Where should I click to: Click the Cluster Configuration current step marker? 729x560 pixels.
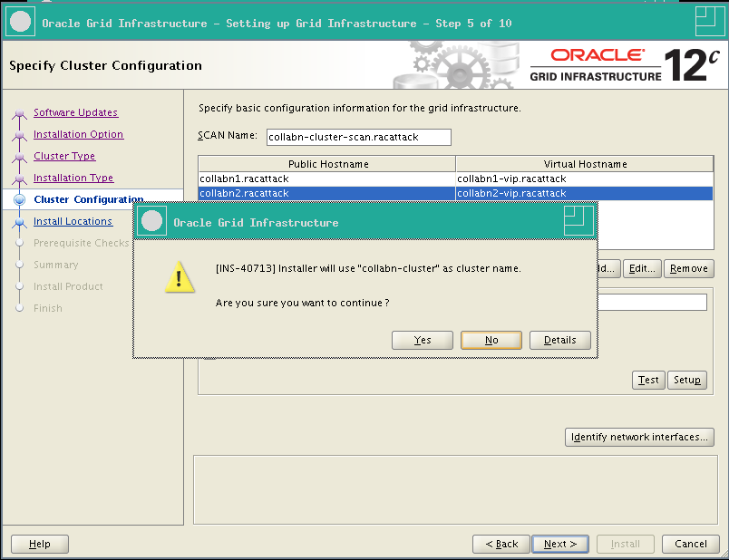pos(20,200)
